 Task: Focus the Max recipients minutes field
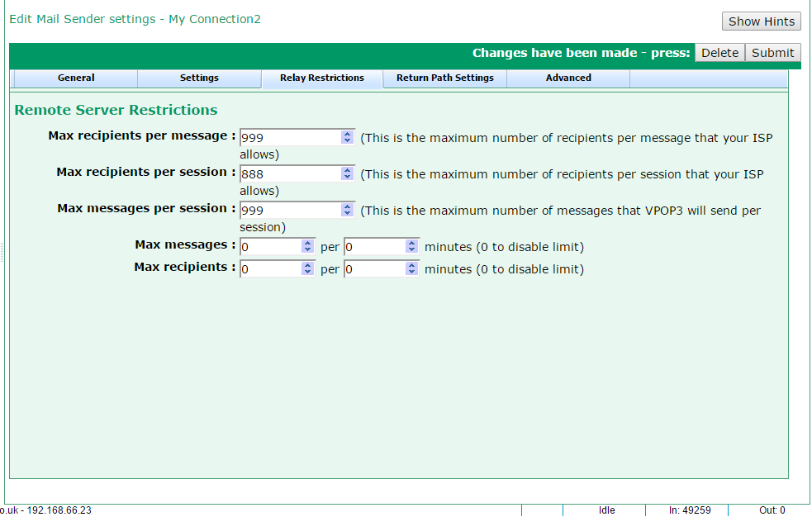click(374, 269)
